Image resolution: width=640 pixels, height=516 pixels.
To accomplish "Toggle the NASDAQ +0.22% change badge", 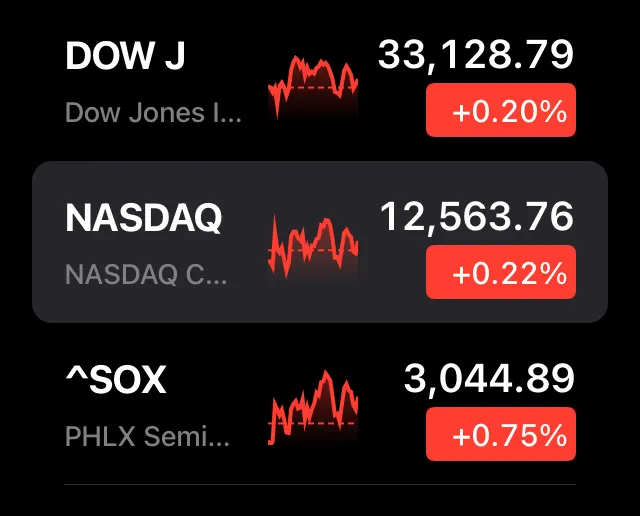I will (501, 272).
